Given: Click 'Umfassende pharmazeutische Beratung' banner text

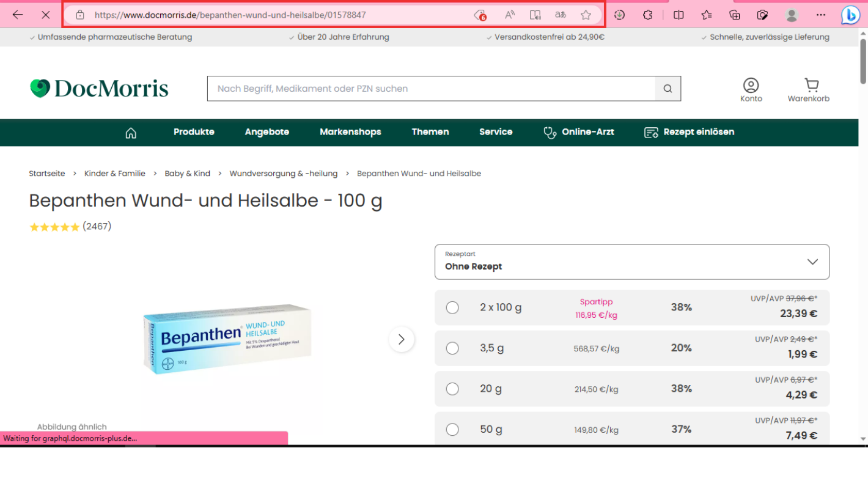Looking at the screenshot, I should pyautogui.click(x=115, y=37).
